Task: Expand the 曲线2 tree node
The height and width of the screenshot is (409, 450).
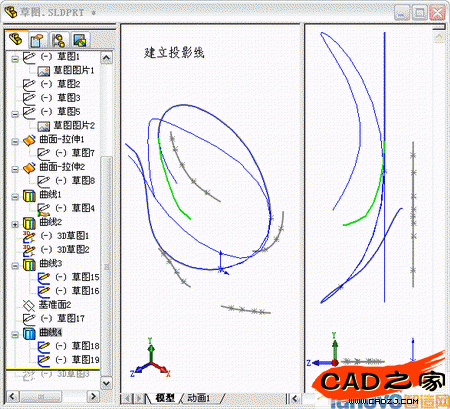Action: click(x=15, y=224)
